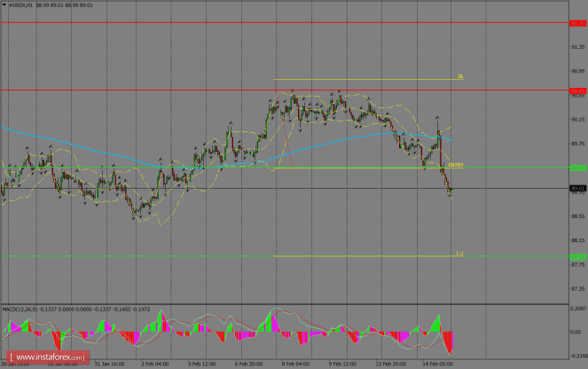This screenshot has width=588, height=369.
Task: Click the 9 Feb 12:00 time label
Action: 342,364
